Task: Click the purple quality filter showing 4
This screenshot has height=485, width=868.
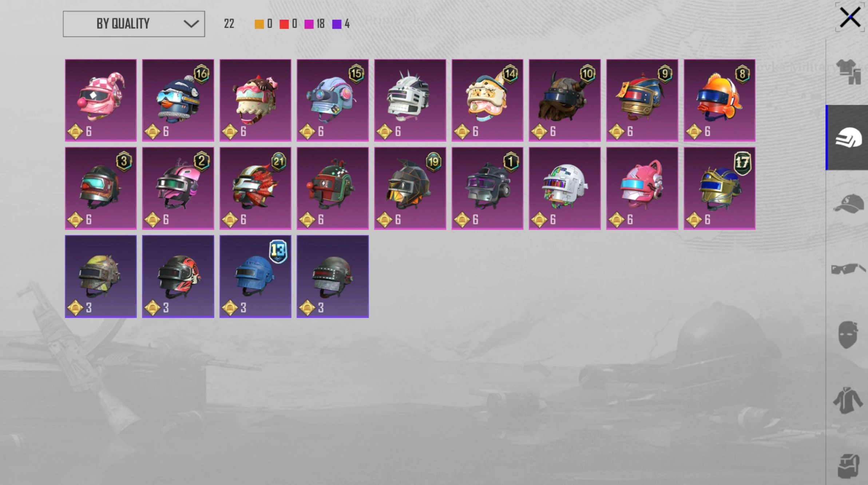Action: pos(341,24)
